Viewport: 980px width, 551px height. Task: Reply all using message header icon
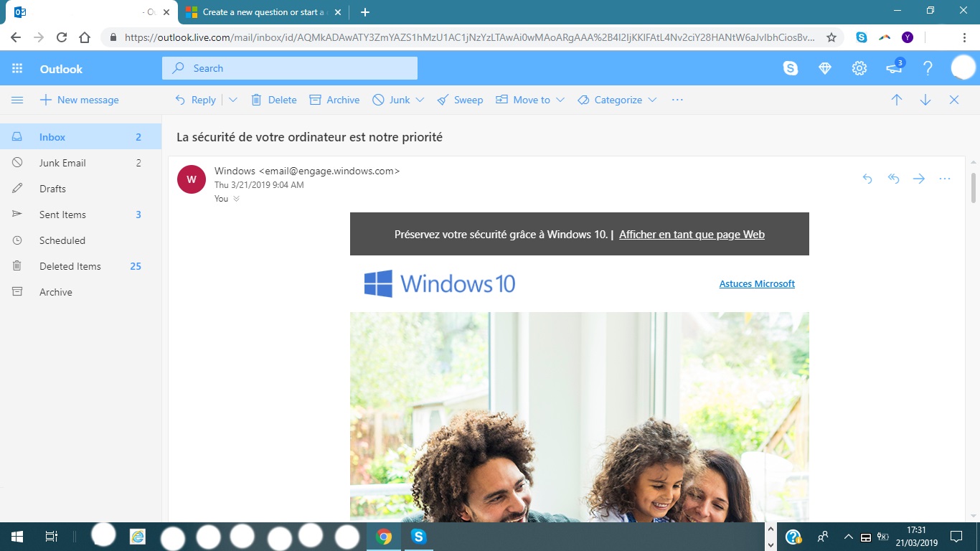893,179
